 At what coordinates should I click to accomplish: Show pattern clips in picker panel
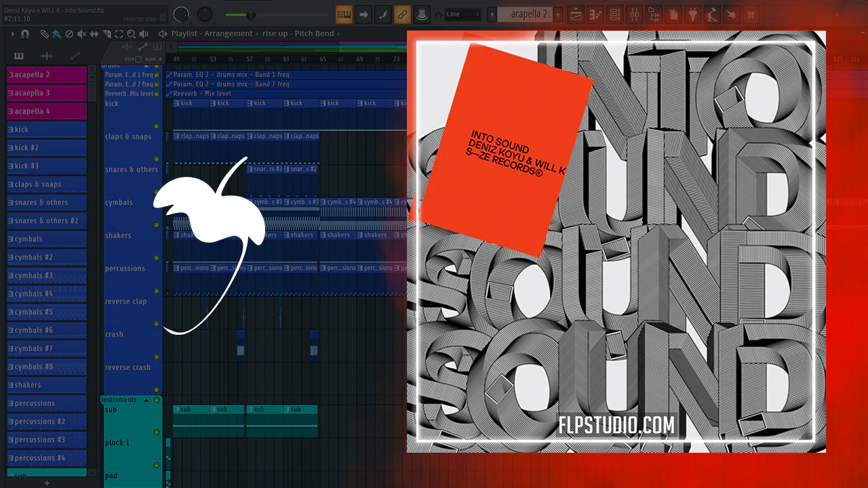(x=18, y=56)
